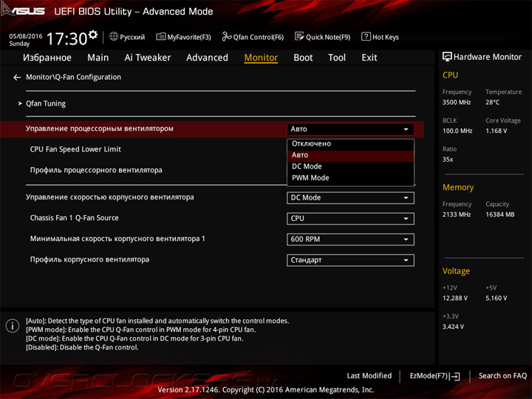Click the 17:30 clock display
Image resolution: width=532 pixels, height=399 pixels.
pyautogui.click(x=66, y=38)
